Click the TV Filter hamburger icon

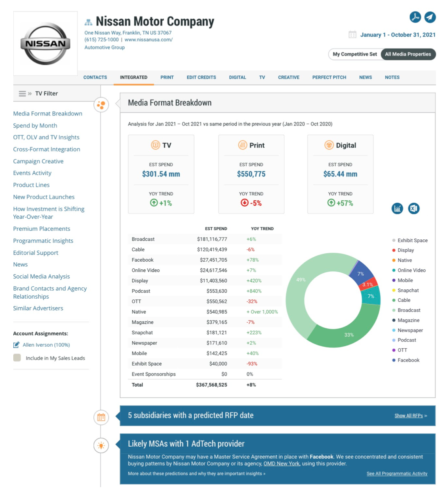click(22, 94)
